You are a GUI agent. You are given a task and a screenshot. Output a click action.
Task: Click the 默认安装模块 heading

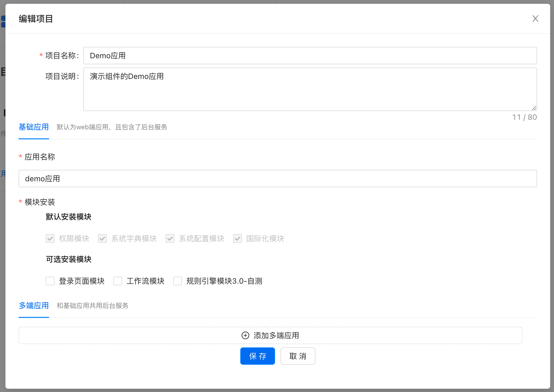69,217
